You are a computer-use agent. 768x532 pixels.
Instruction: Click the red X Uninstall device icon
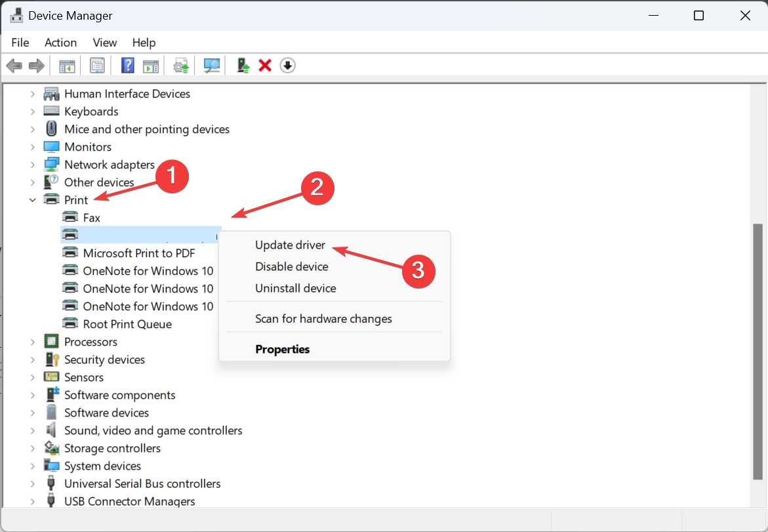[265, 65]
